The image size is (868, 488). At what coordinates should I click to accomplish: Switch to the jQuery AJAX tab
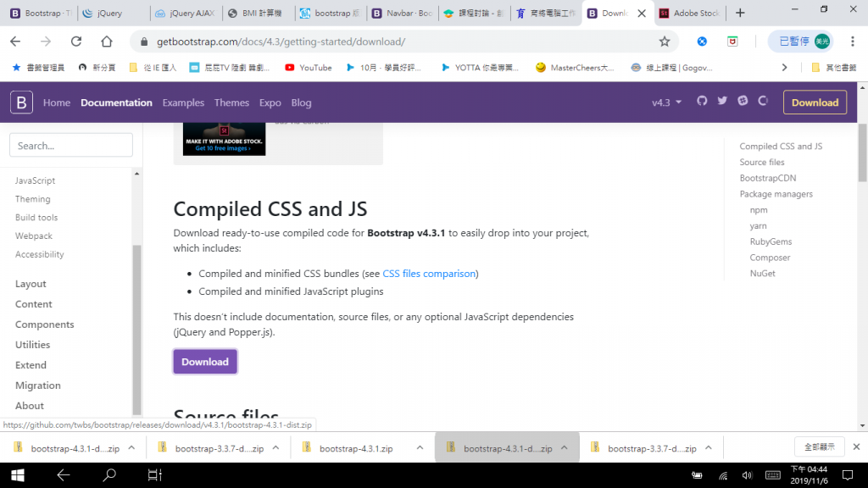click(x=185, y=14)
